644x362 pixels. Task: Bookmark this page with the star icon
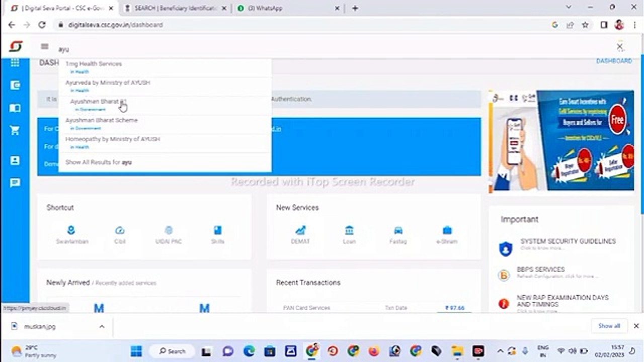[585, 25]
